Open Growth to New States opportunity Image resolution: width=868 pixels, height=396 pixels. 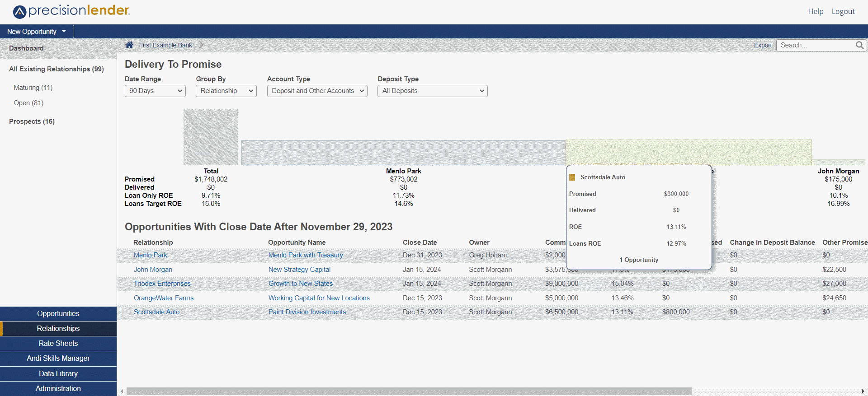coord(301,284)
